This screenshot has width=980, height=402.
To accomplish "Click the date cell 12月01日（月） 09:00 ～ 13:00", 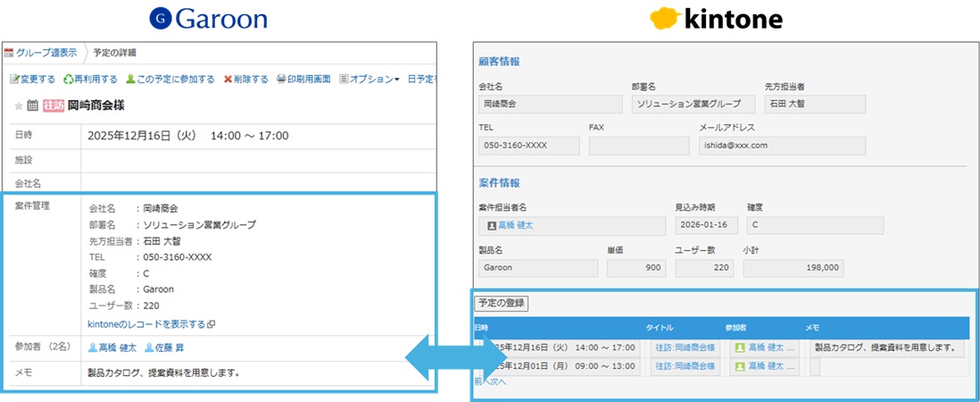I will tap(560, 366).
